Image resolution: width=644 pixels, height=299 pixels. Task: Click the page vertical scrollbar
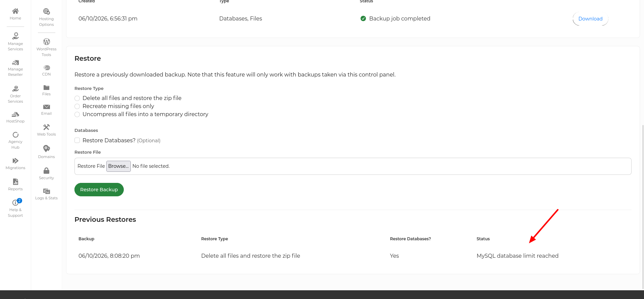[643, 206]
